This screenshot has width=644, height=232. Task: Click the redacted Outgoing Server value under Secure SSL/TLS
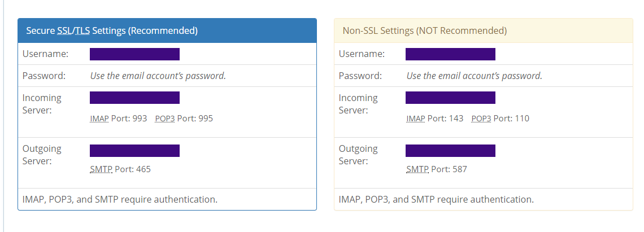tap(134, 150)
